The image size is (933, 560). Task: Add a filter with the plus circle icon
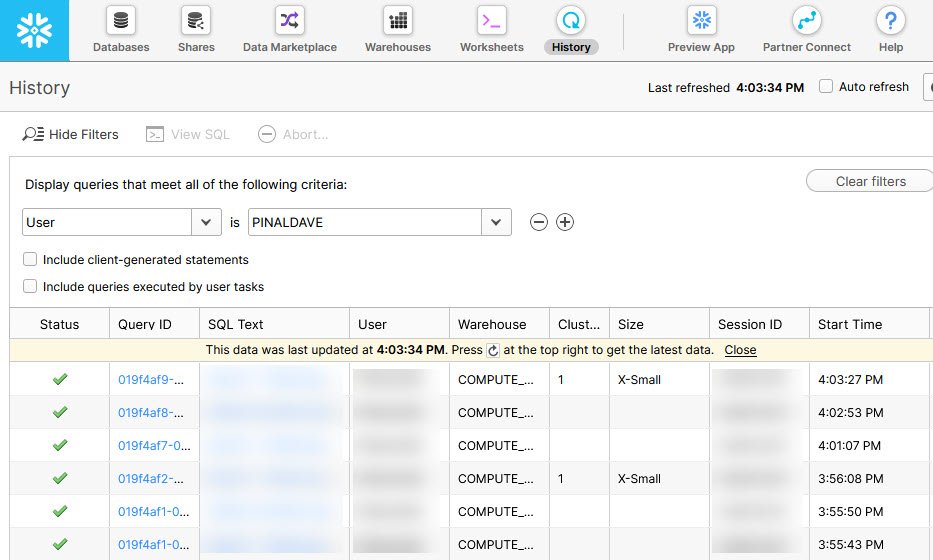565,222
